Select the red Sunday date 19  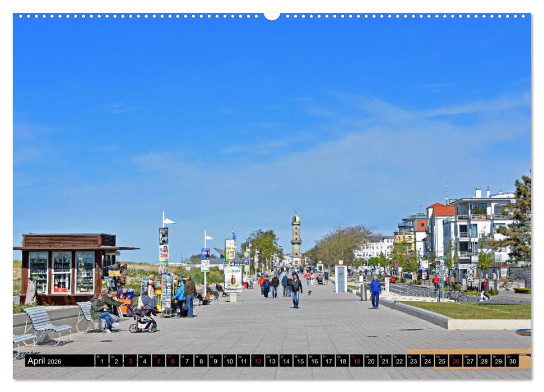[359, 362]
